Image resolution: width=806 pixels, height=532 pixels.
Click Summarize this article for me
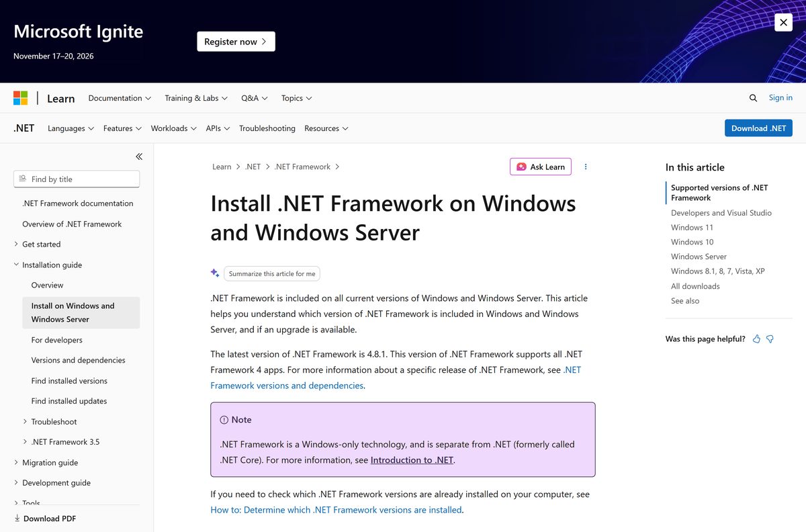pyautogui.click(x=272, y=273)
